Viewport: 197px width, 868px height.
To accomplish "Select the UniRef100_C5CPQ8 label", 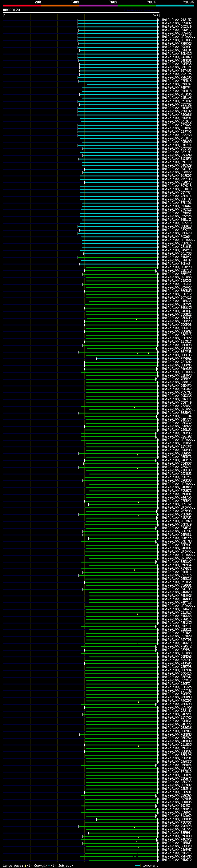I will 177,325.
